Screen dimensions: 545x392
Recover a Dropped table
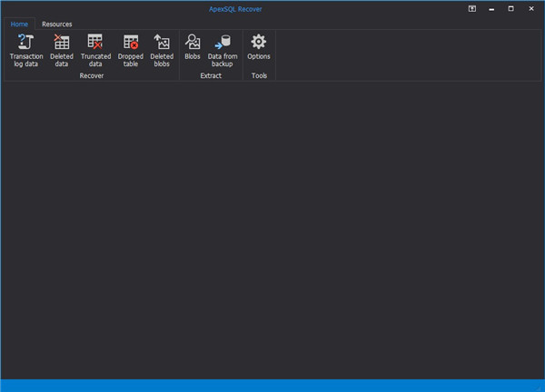click(130, 50)
